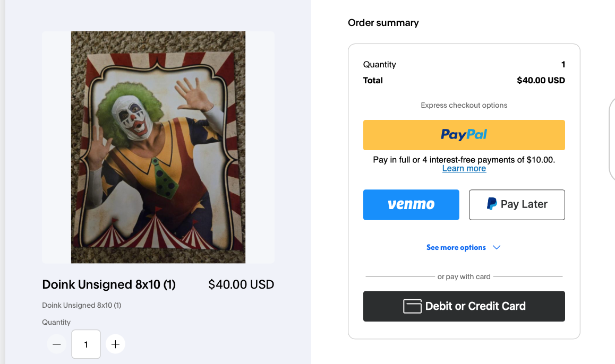This screenshot has width=615, height=364.
Task: Click the chevron beside See more options
Action: click(x=497, y=247)
